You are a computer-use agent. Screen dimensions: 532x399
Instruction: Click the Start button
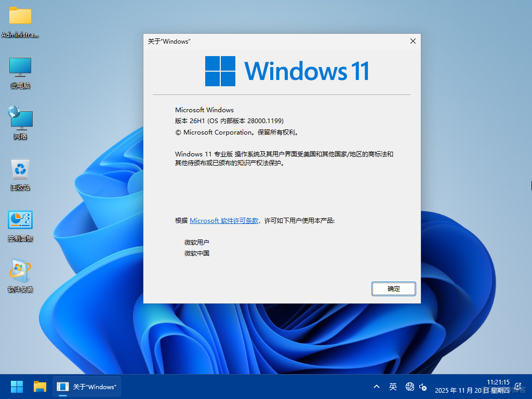tap(16, 387)
